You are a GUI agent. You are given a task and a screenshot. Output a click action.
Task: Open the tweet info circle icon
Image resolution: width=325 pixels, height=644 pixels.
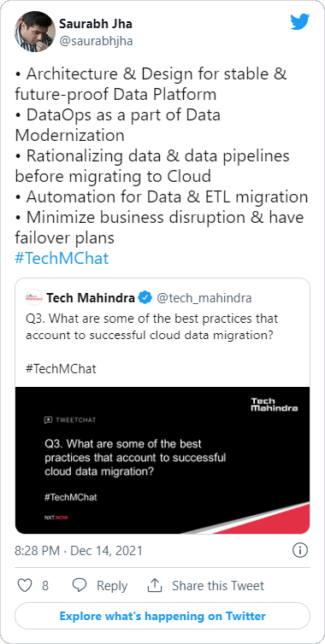(x=300, y=550)
